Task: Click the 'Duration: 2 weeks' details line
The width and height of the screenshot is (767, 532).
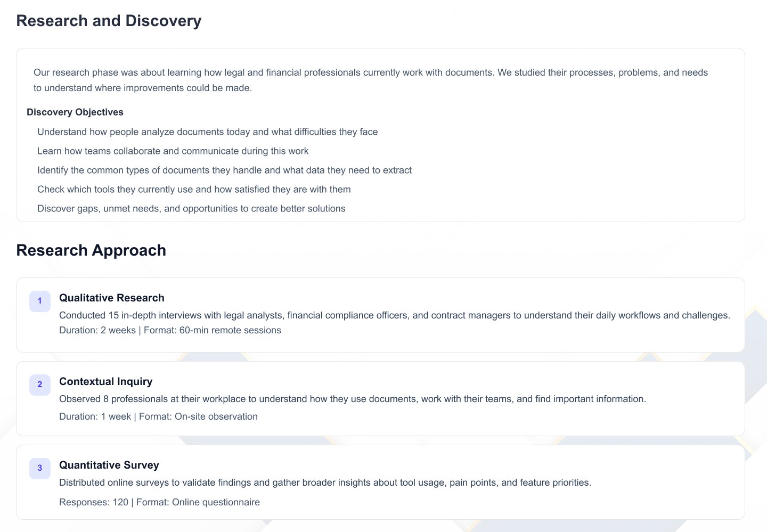Action: (x=170, y=330)
